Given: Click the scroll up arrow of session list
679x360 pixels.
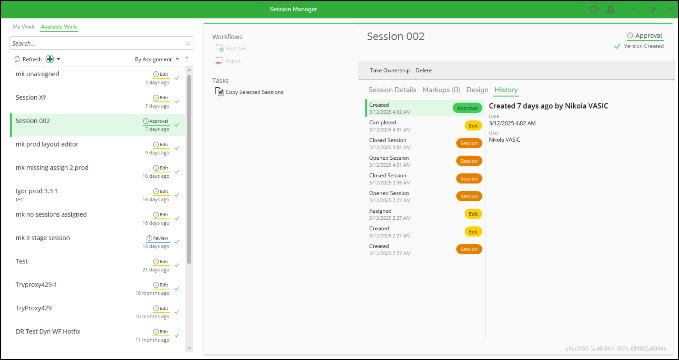Looking at the screenshot, I should pyautogui.click(x=189, y=70).
